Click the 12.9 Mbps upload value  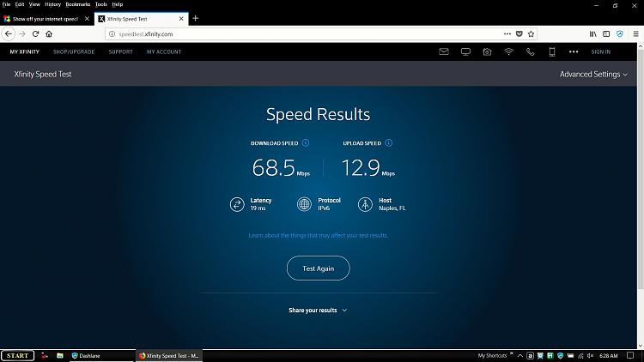368,167
